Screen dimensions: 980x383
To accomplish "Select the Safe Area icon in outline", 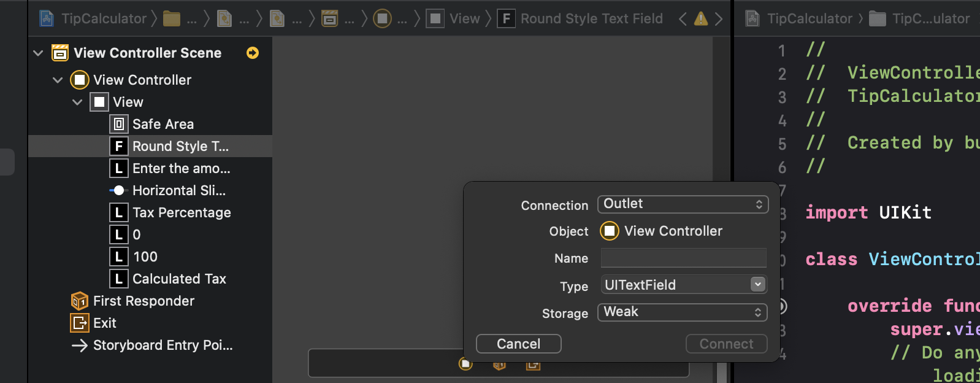I will coord(119,125).
